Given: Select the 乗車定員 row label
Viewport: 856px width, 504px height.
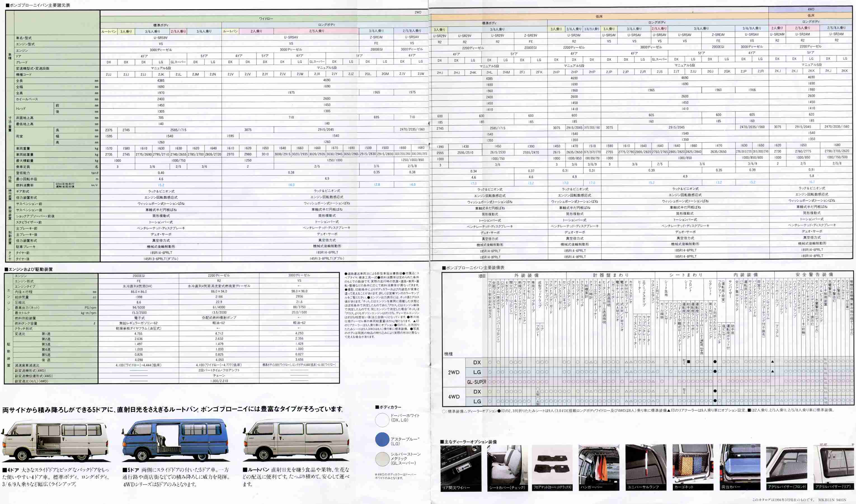Looking at the screenshot, I should [23, 167].
